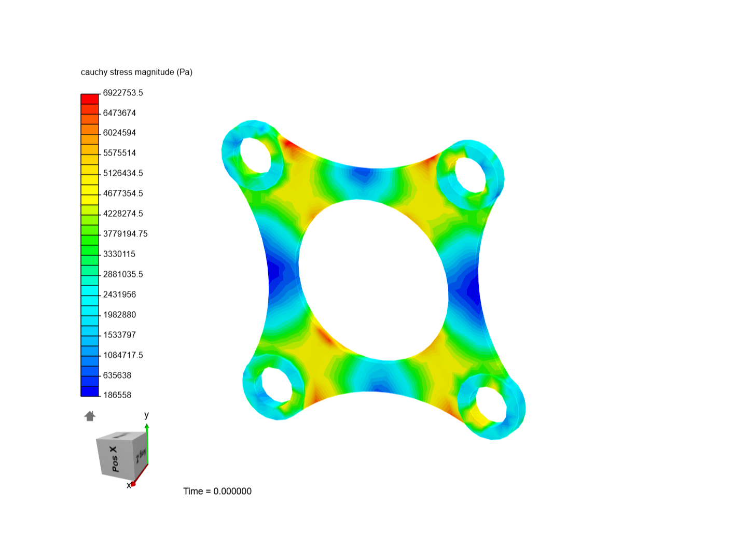Click the red x axis arrow tip
Image resolution: width=747 pixels, height=560 pixels.
point(133,483)
